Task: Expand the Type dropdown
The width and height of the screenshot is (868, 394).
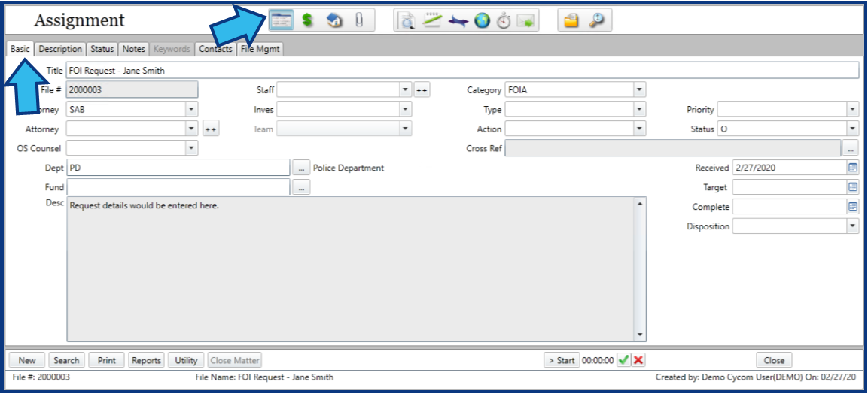Action: [x=639, y=110]
